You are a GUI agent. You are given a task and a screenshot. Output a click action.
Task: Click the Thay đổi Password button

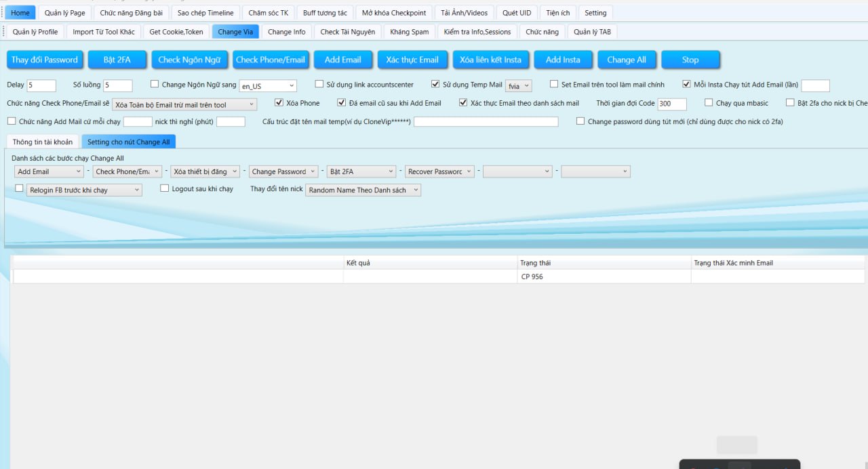(45, 60)
